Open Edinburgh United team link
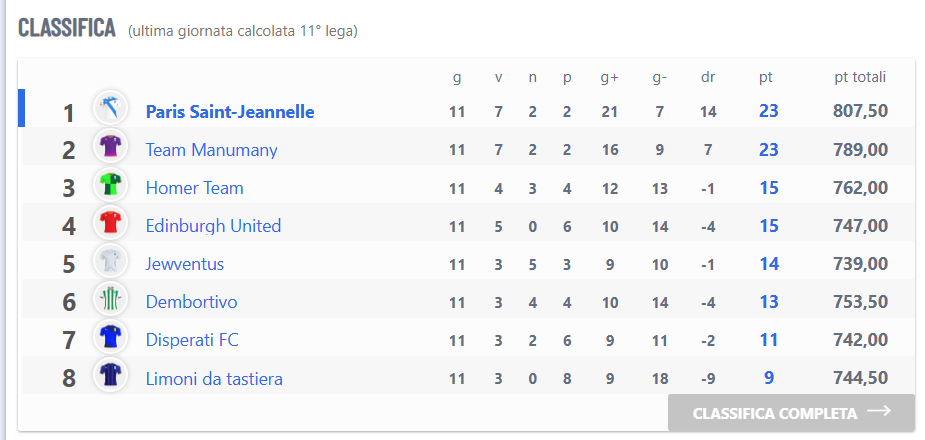The width and height of the screenshot is (925, 440). tap(213, 226)
